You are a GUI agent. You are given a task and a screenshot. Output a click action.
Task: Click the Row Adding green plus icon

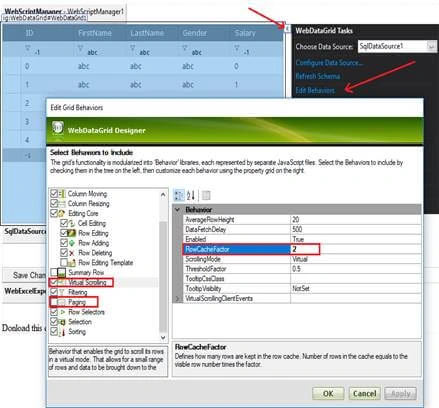pyautogui.click(x=72, y=243)
